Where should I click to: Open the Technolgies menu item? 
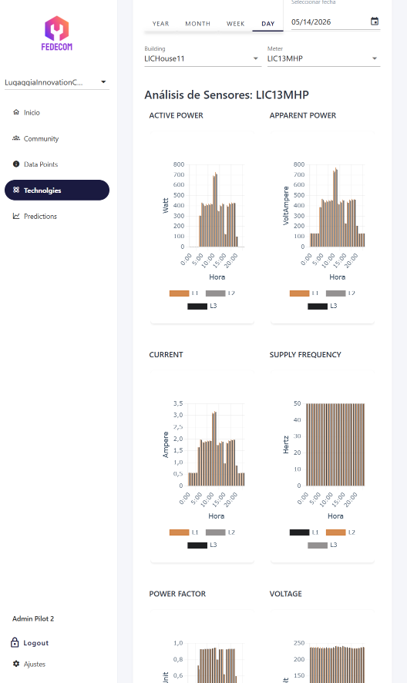click(x=57, y=190)
